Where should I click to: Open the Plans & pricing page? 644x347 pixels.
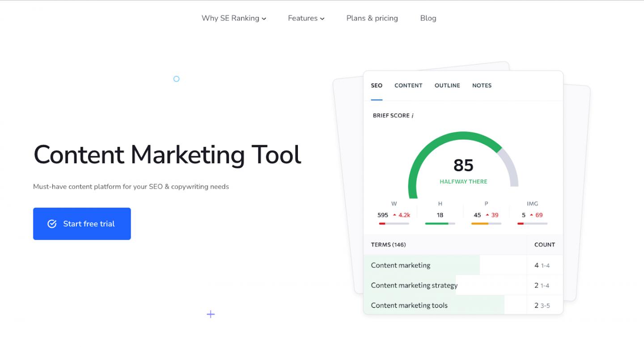(x=372, y=18)
